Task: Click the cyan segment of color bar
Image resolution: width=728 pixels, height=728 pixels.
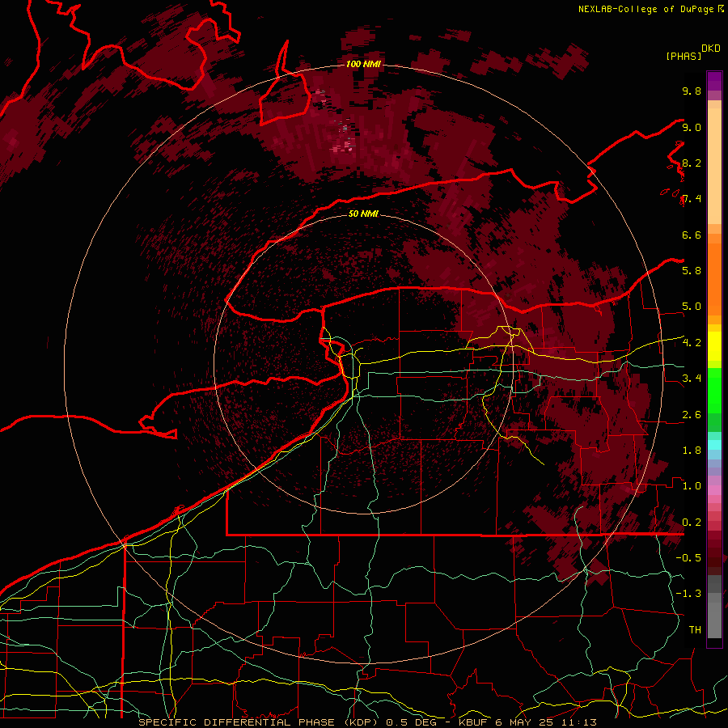Action: coord(714,445)
